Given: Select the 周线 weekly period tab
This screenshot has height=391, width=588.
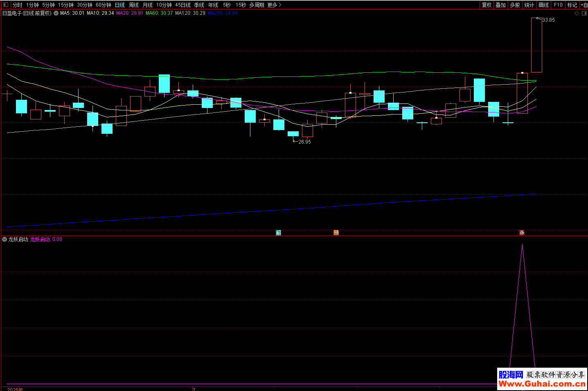Looking at the screenshot, I should pos(134,5).
